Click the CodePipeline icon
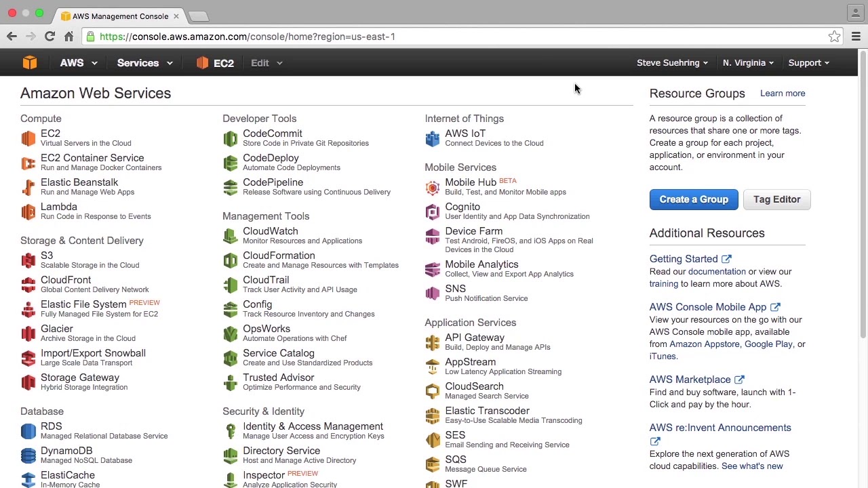Viewport: 868px width, 488px height. pyautogui.click(x=231, y=187)
